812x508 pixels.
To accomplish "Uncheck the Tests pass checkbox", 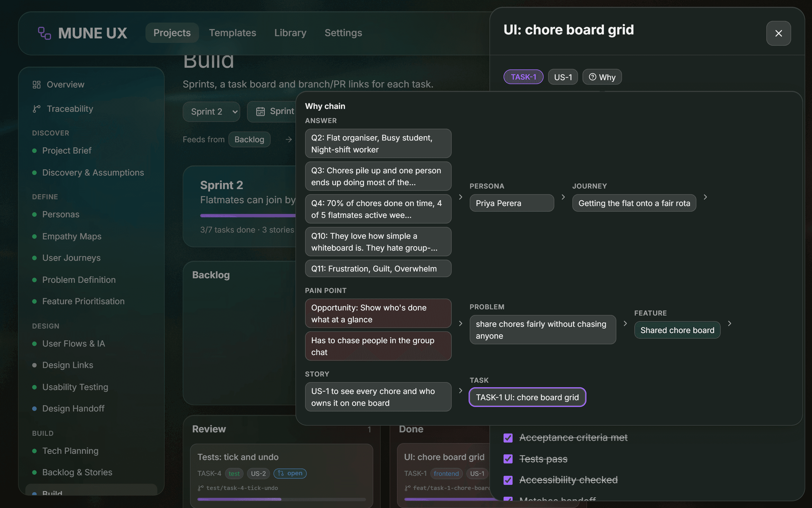I will click(x=508, y=459).
